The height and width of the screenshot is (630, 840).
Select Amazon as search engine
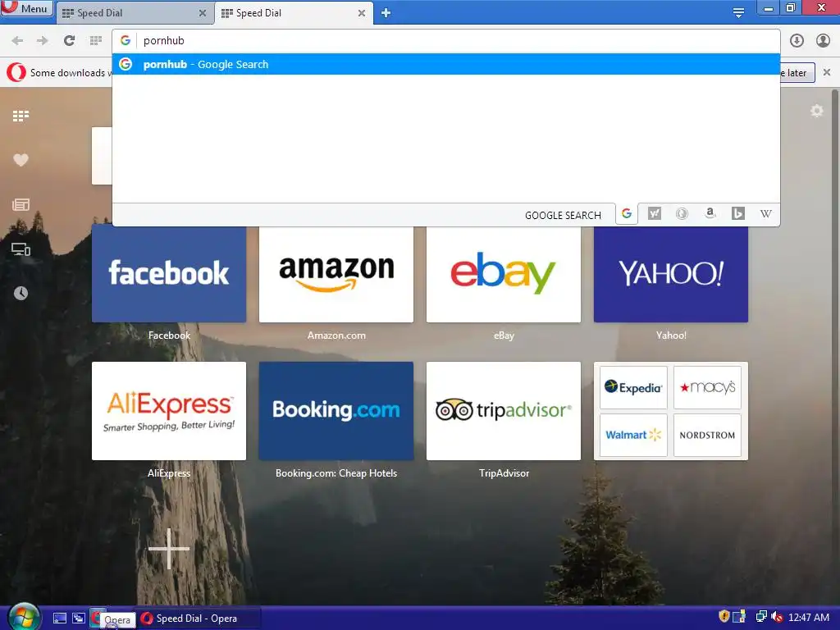pyautogui.click(x=710, y=214)
